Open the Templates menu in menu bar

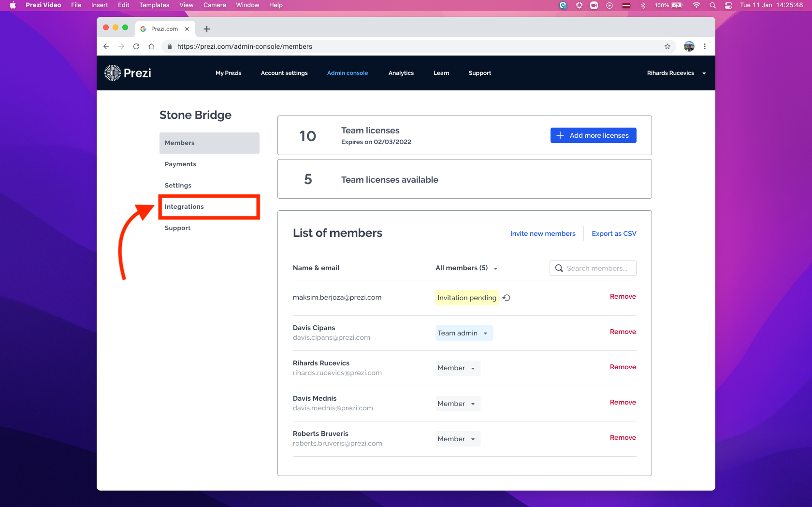(x=154, y=5)
